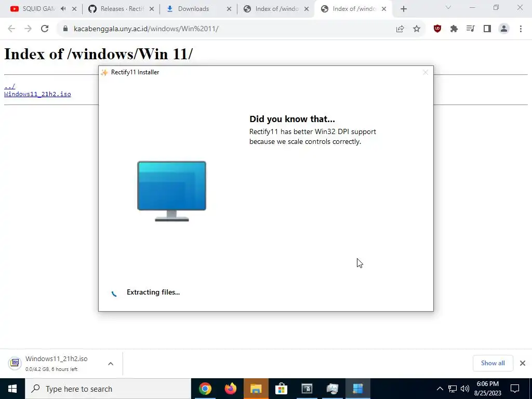This screenshot has height=399, width=532.
Task: Open the GitHub Releases Rectify tab
Action: [117, 9]
